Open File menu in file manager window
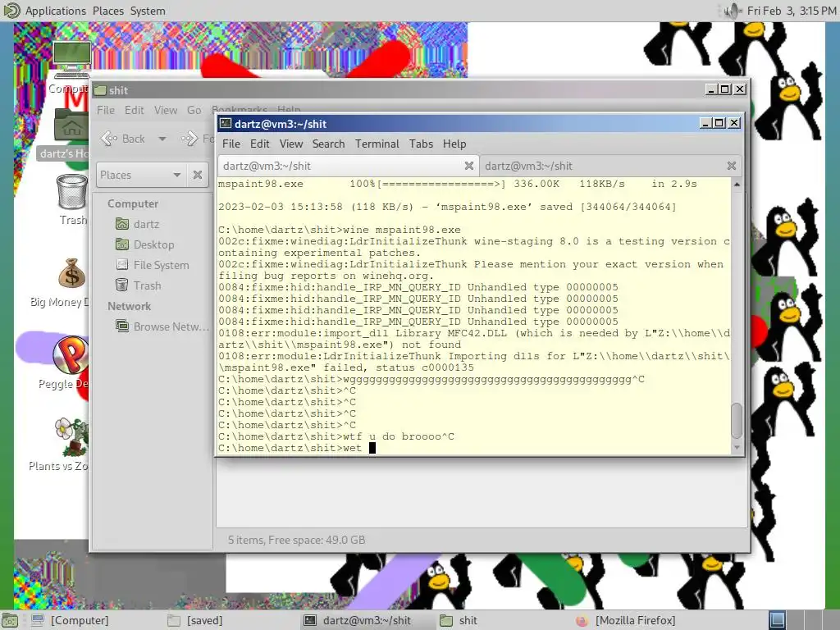 coord(106,111)
